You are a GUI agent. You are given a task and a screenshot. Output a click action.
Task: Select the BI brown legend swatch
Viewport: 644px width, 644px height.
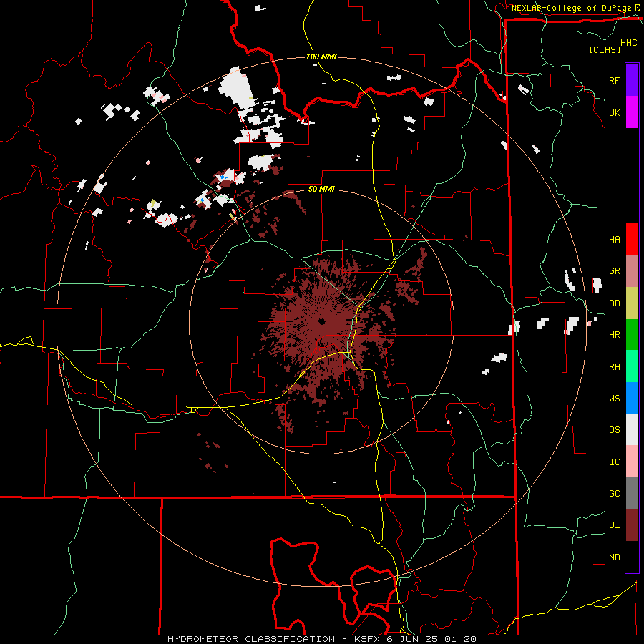632,525
